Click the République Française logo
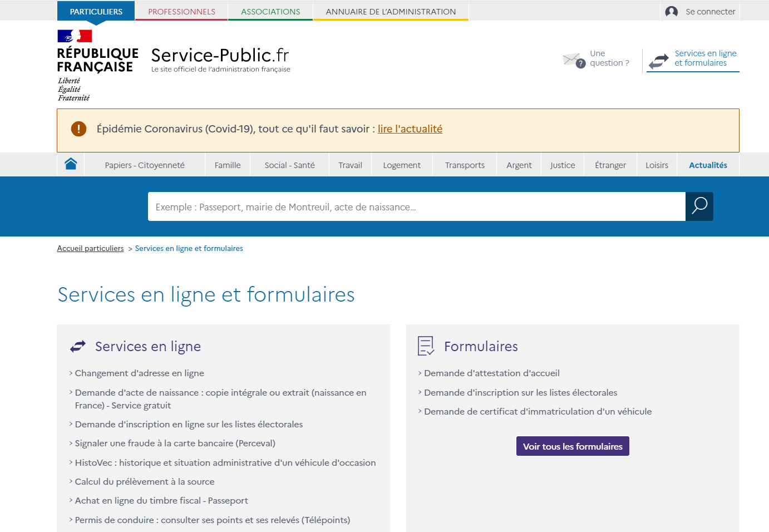769x532 pixels. (x=97, y=65)
